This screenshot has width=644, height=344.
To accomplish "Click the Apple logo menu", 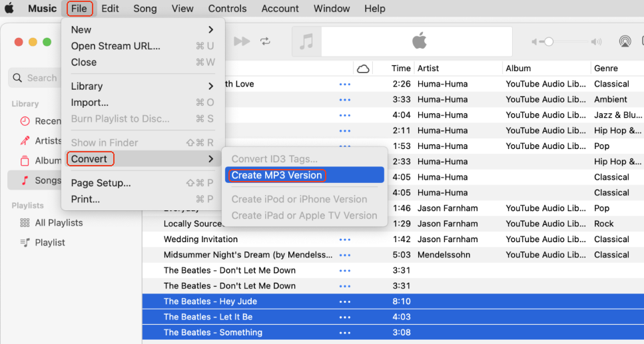I will pyautogui.click(x=10, y=9).
